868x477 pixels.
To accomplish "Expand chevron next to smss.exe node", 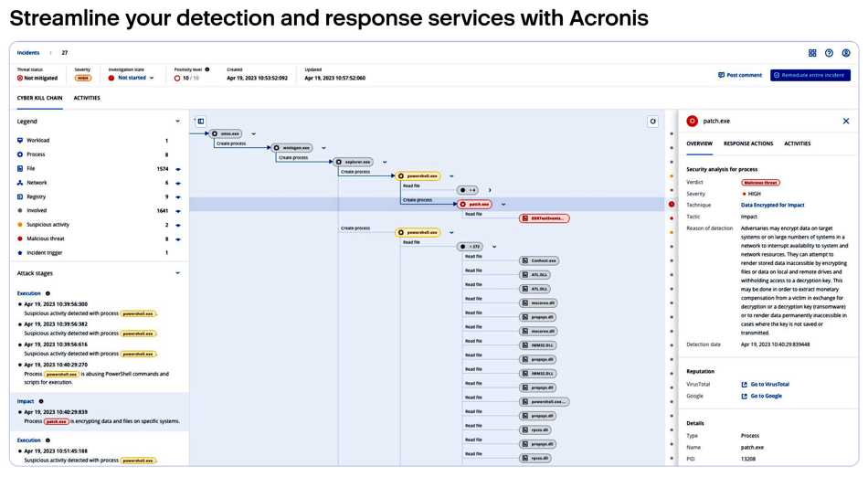I will coord(253,134).
